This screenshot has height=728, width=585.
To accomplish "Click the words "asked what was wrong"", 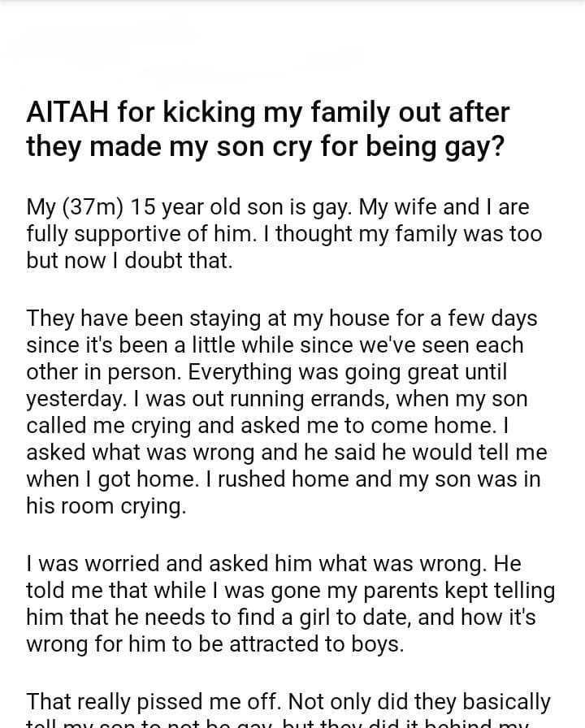I will pyautogui.click(x=120, y=451).
